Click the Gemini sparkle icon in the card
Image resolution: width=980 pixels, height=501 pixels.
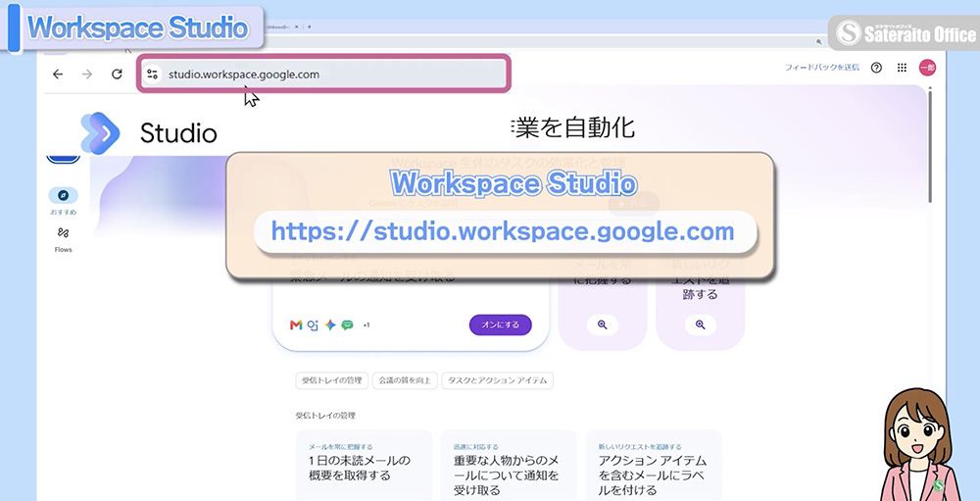pos(330,326)
